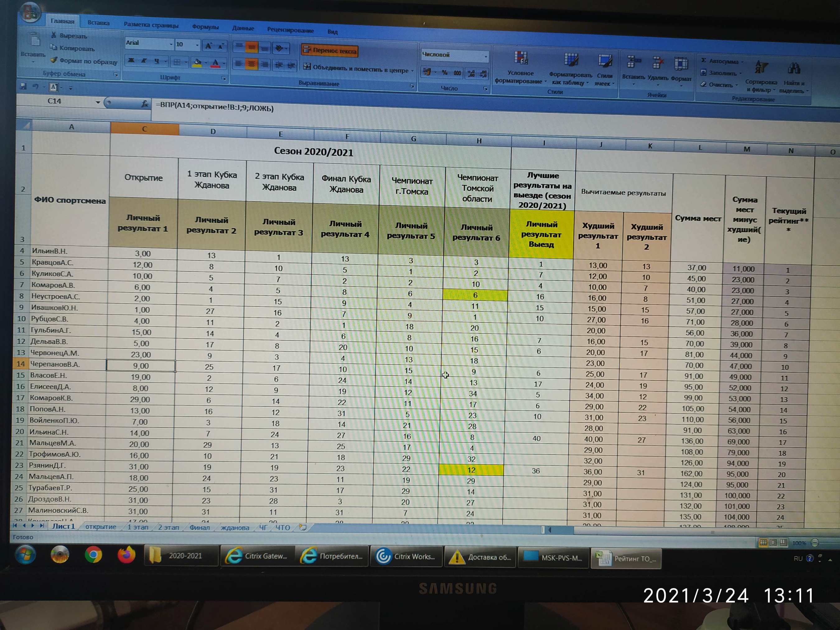This screenshot has width=840, height=630.
Task: Click the undo icon in quick access toolbar
Action: click(36, 86)
